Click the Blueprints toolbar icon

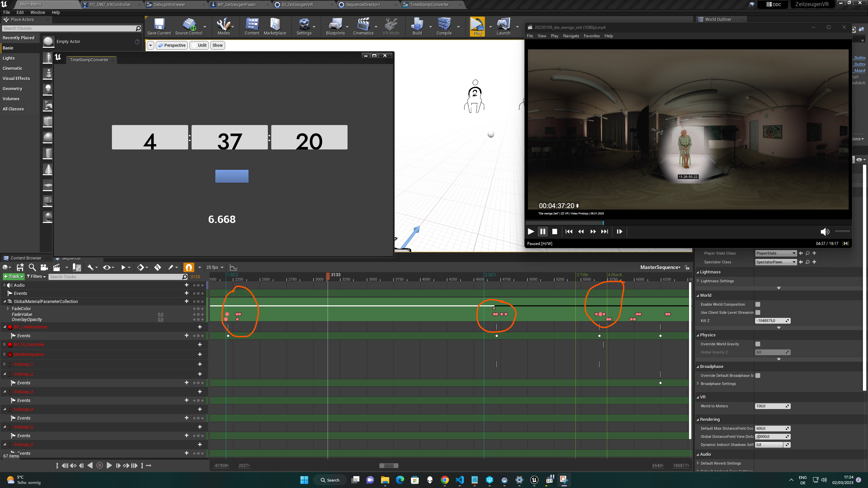click(335, 26)
